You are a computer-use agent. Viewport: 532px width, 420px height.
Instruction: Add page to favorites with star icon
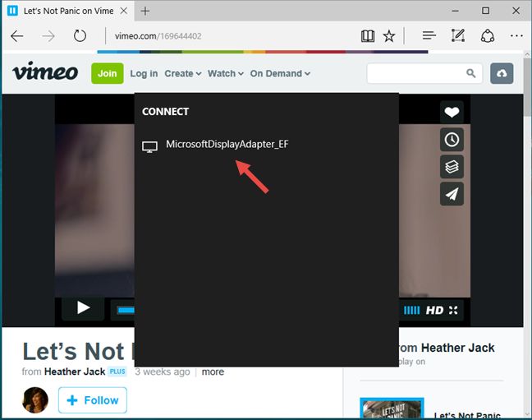pos(389,35)
